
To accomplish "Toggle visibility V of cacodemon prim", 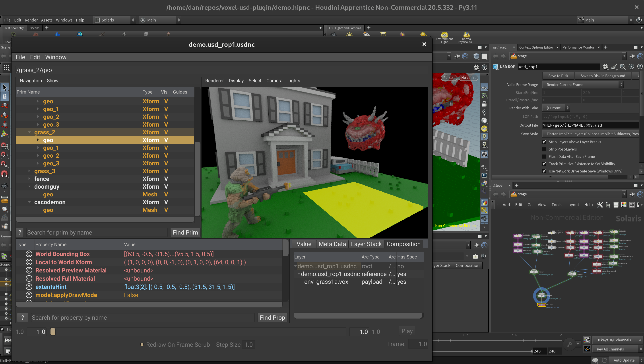I will point(166,202).
